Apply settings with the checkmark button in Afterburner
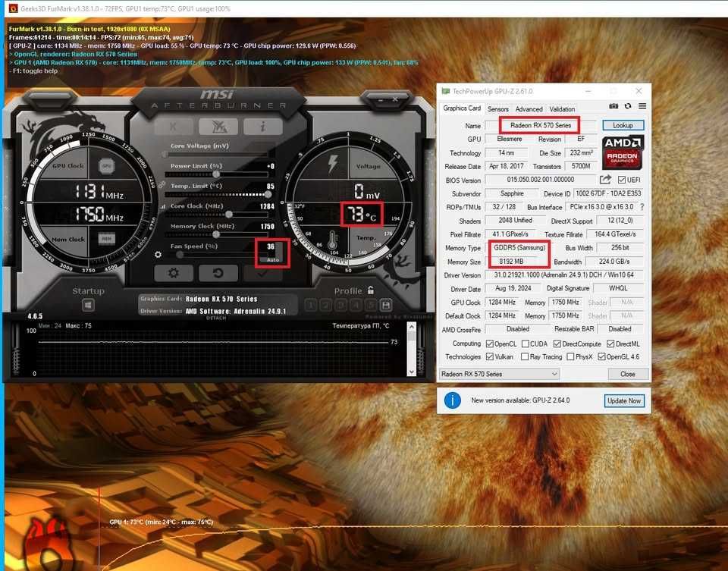This screenshot has width=728, height=571. click(263, 273)
